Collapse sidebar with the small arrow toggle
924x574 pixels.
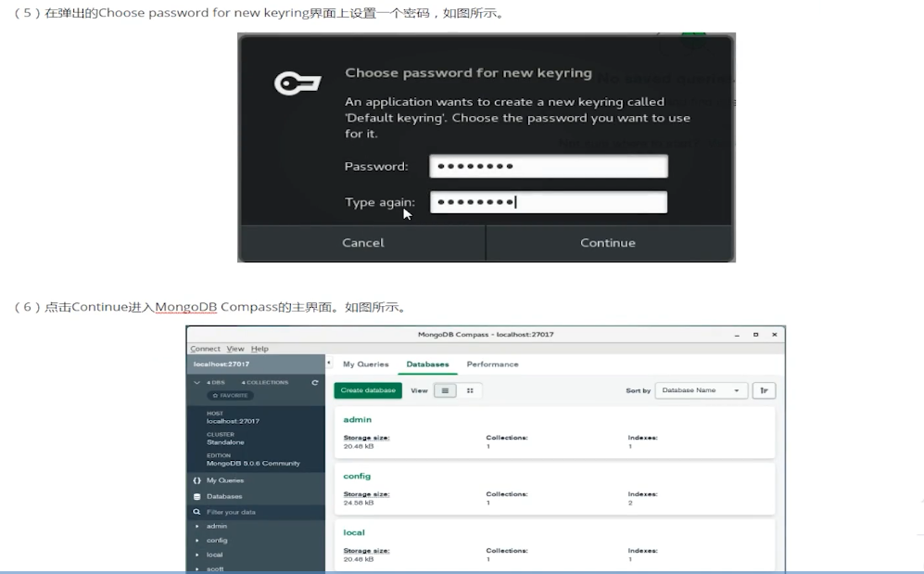click(x=329, y=363)
